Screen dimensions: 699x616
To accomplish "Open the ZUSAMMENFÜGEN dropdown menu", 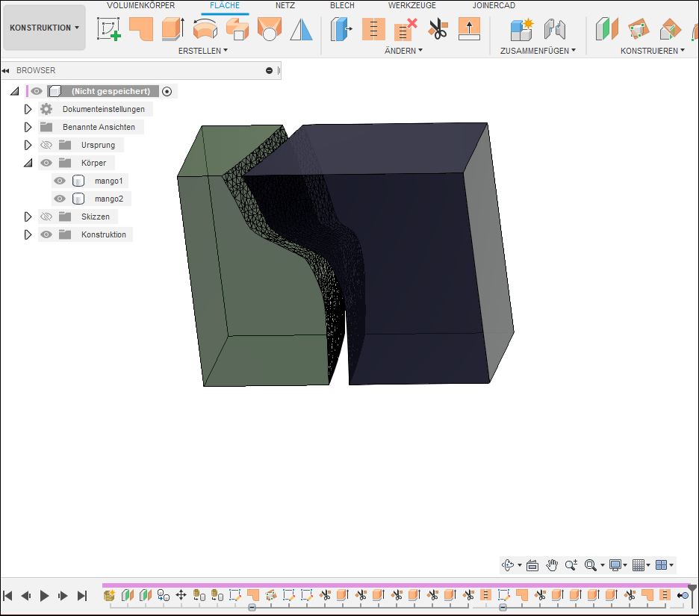I will click(x=538, y=51).
